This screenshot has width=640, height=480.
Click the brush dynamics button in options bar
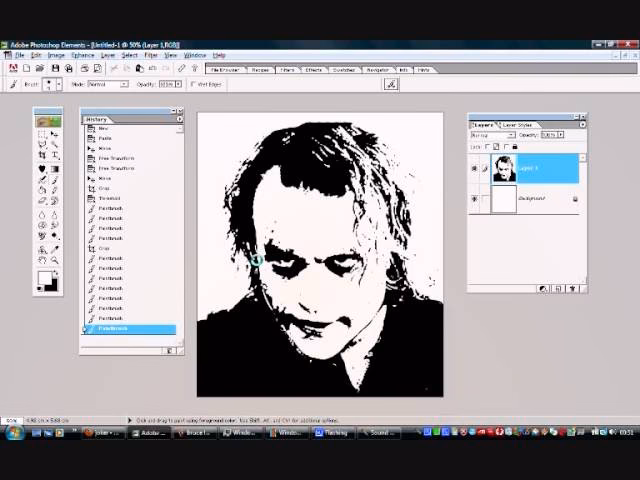pyautogui.click(x=391, y=84)
